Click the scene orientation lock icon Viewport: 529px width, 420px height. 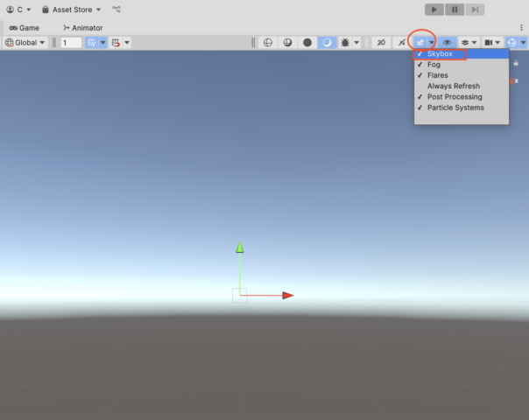(x=516, y=63)
